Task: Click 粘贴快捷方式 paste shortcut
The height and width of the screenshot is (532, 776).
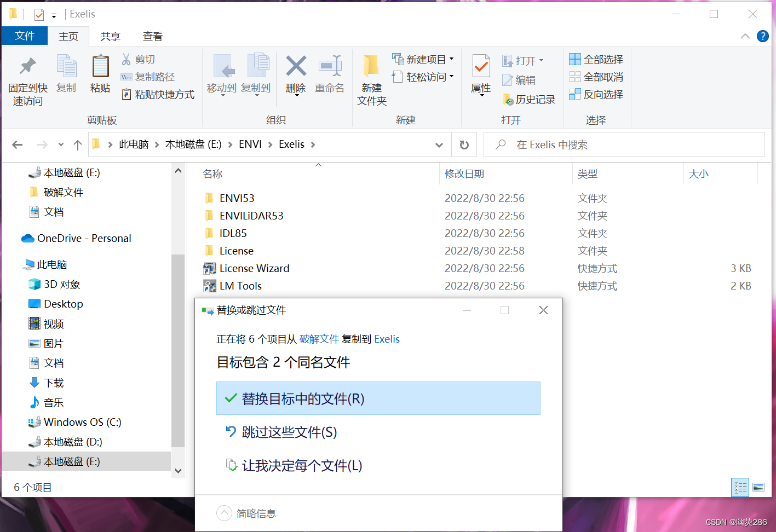Action: [x=158, y=94]
